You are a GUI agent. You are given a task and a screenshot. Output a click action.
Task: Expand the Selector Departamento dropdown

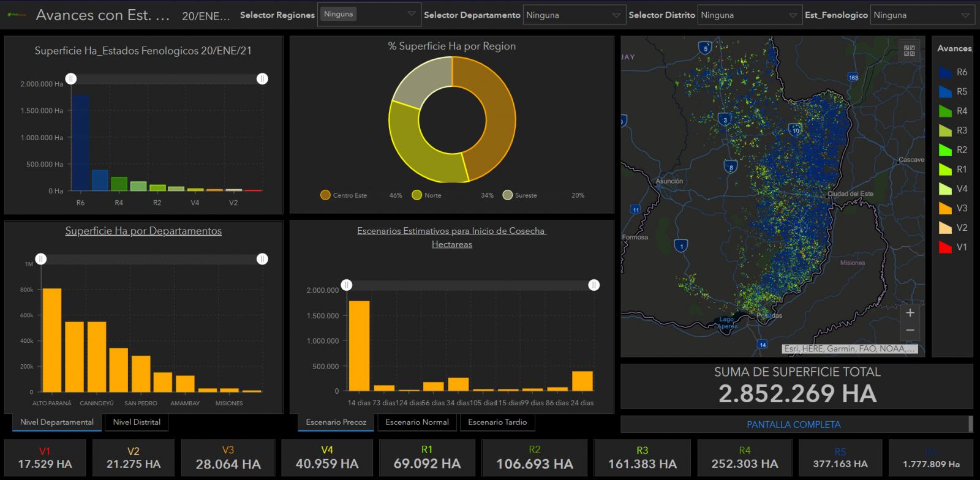pos(573,15)
